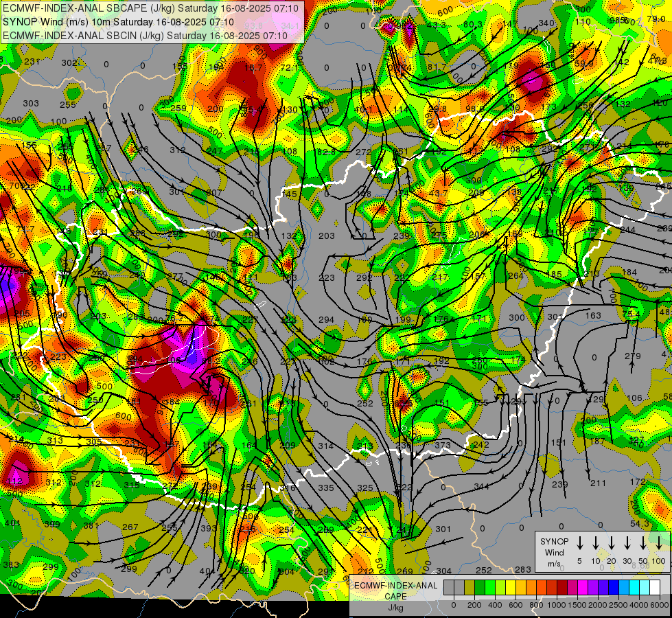Pick the olive swatch in CAPE legend

(x=470, y=587)
